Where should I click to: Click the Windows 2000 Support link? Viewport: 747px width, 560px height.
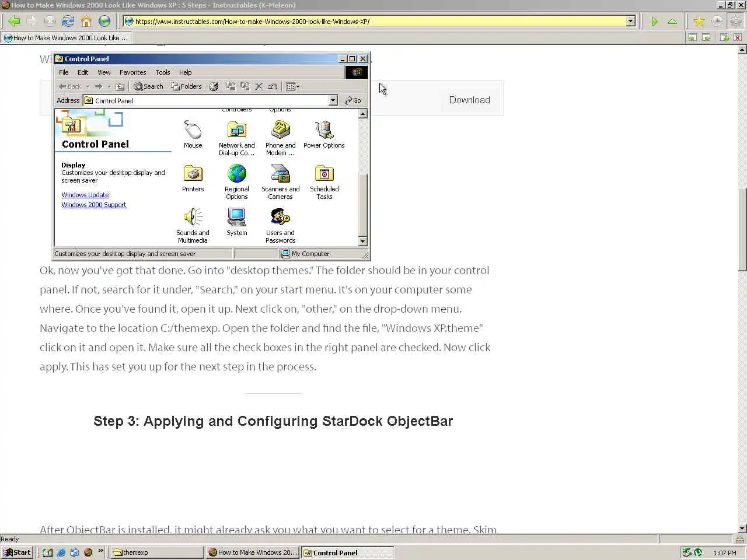(94, 205)
